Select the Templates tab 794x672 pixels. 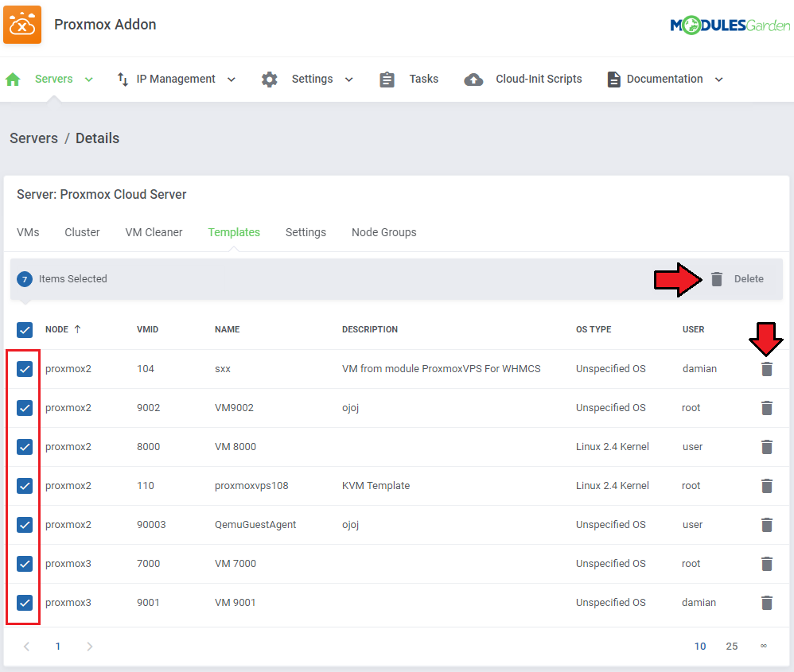point(234,232)
